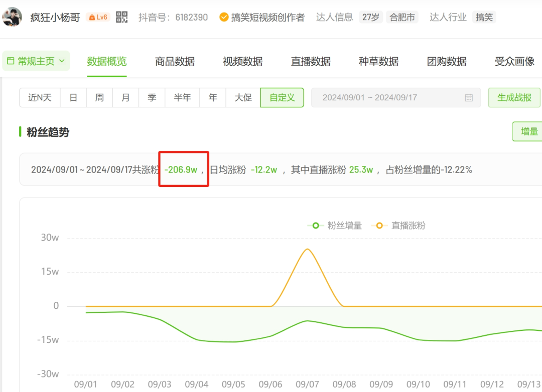Select the 大促 time range option
The image size is (542, 392).
(243, 98)
